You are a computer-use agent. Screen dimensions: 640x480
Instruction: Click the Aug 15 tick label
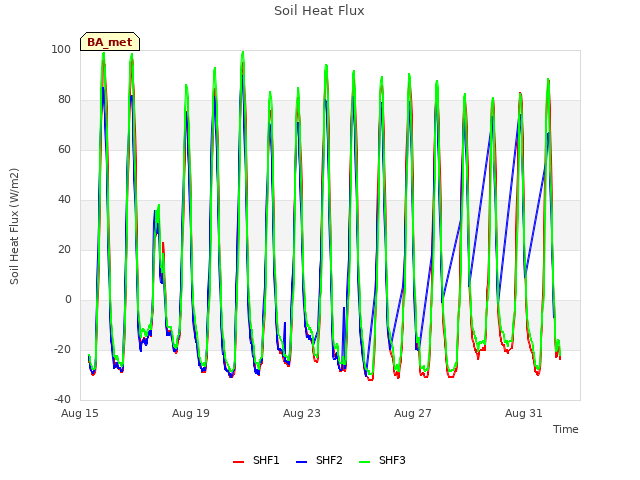(x=80, y=413)
